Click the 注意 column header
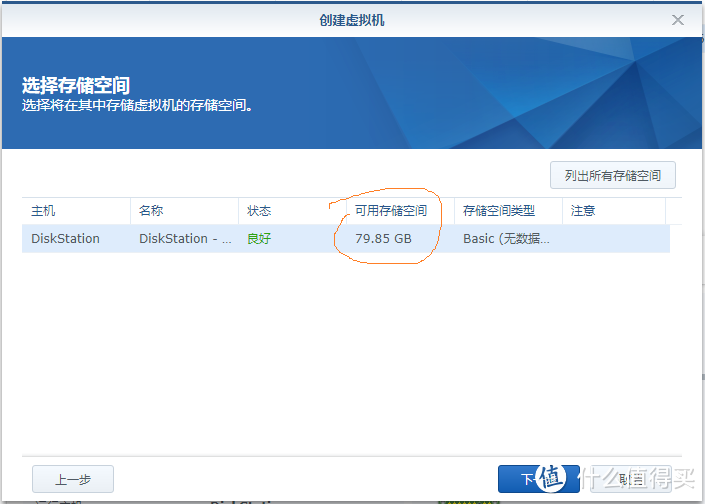705x504 pixels. click(x=583, y=211)
